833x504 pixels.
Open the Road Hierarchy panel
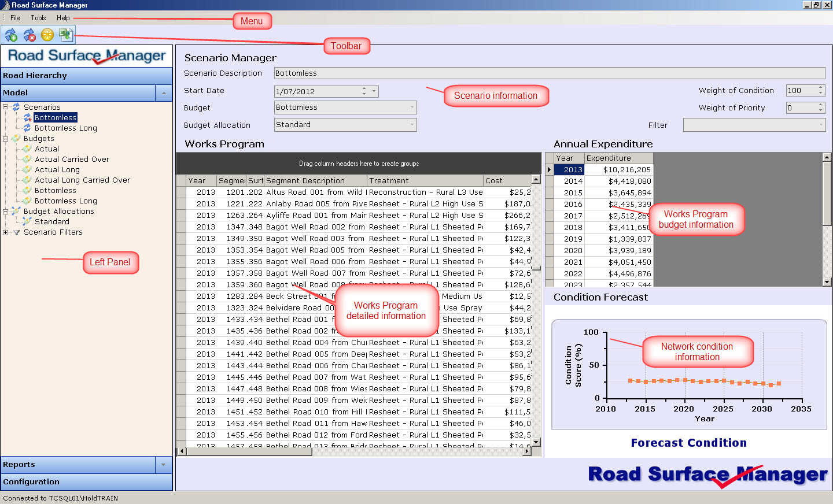coord(87,76)
